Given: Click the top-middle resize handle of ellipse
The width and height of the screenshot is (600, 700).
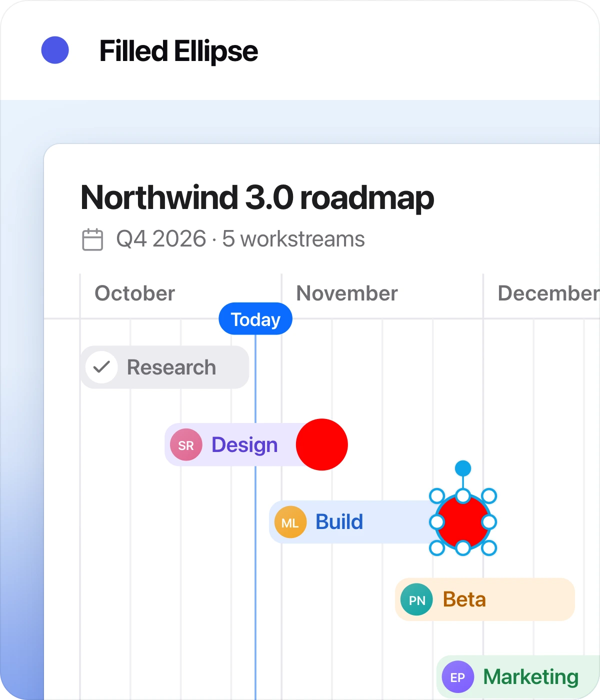Looking at the screenshot, I should (463, 496).
